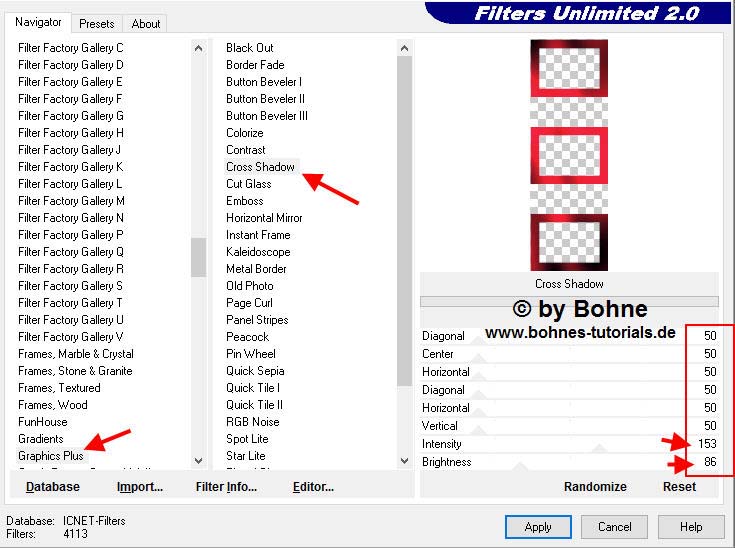Image resolution: width=735 pixels, height=548 pixels.
Task: Reset the filter parameters
Action: click(679, 487)
